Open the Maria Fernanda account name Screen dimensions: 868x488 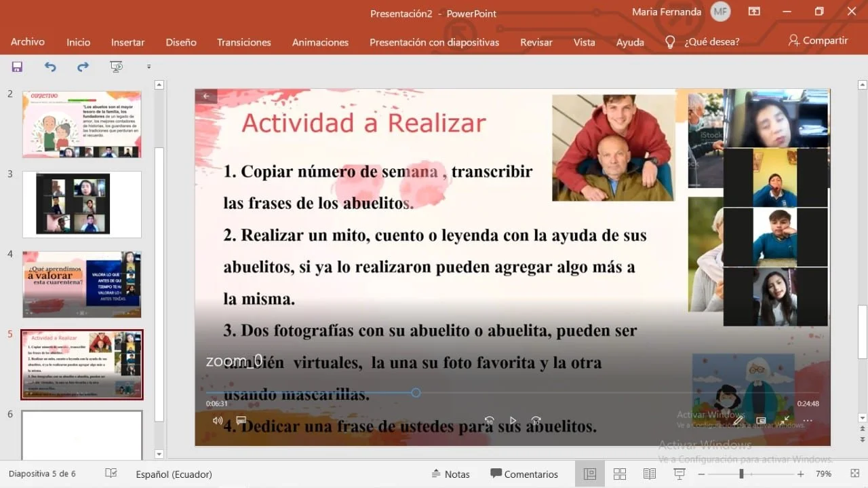pyautogui.click(x=667, y=12)
